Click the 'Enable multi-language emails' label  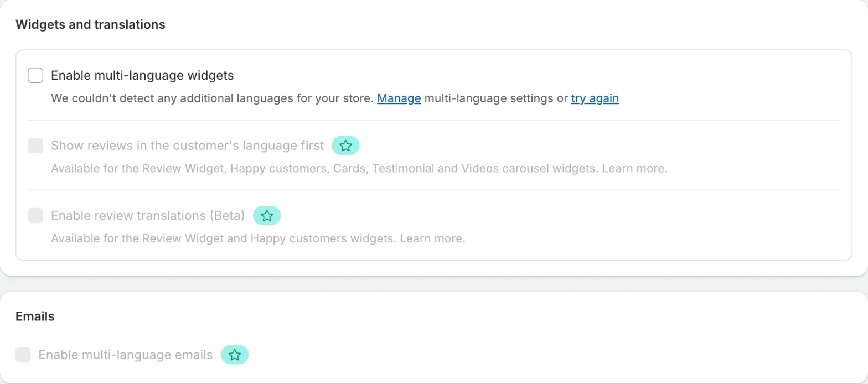point(126,355)
